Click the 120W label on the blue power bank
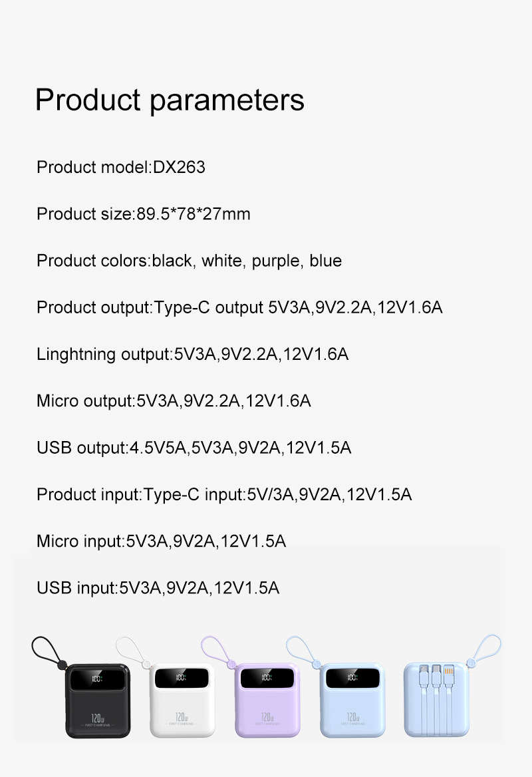 [x=352, y=717]
